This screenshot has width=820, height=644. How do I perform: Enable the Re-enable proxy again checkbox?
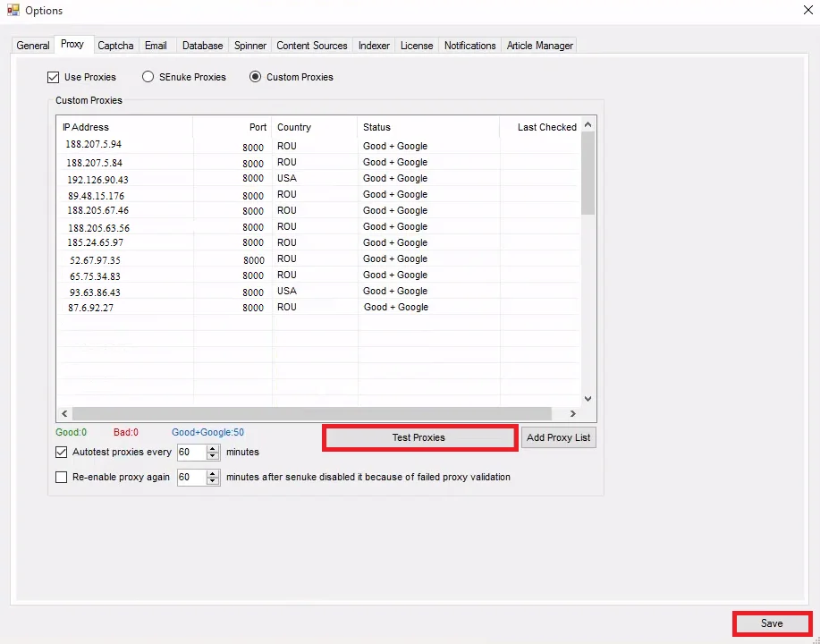tap(62, 478)
